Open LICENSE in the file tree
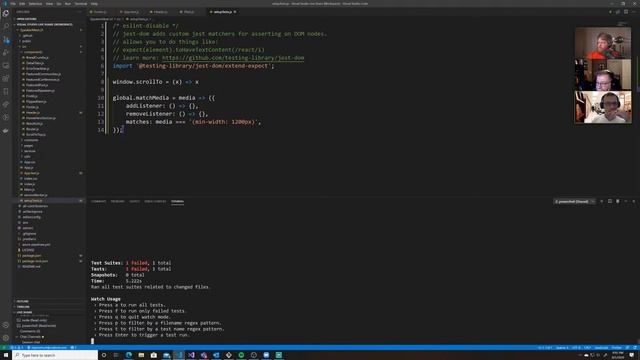Viewport: 640px width, 360px height. [x=28, y=250]
